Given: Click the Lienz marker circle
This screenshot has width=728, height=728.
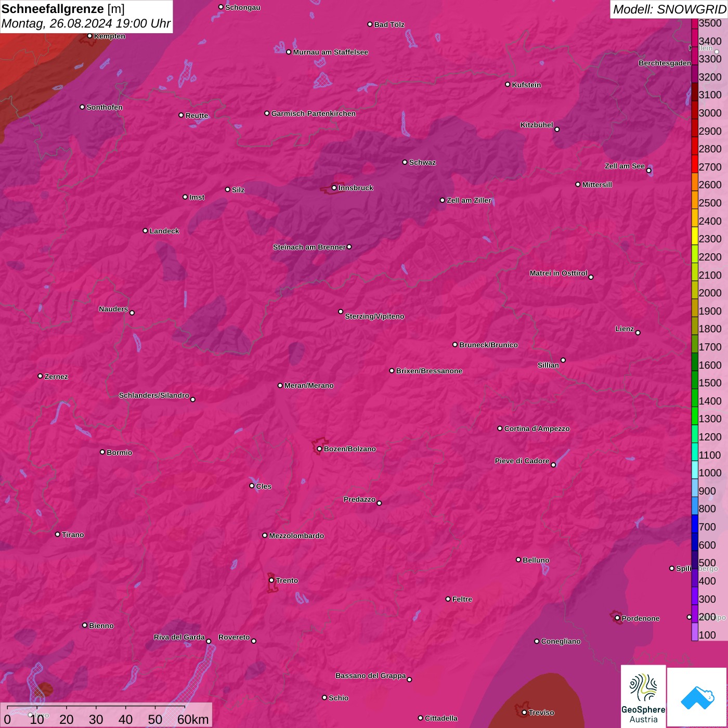Looking at the screenshot, I should click(638, 333).
